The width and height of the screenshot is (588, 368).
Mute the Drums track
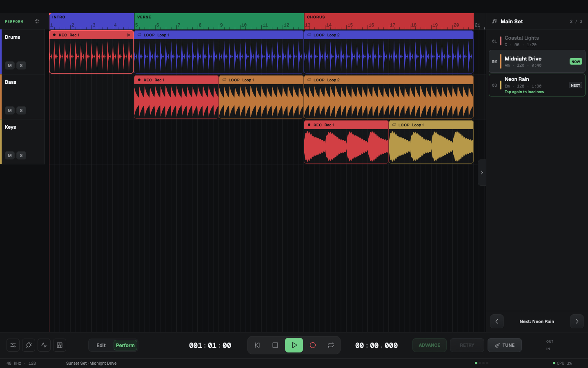click(10, 65)
